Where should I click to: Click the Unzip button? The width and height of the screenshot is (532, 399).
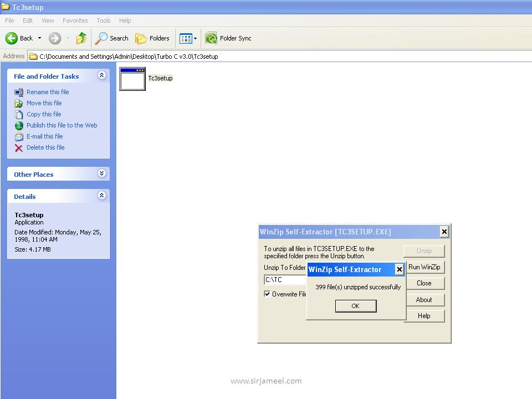[x=424, y=251]
